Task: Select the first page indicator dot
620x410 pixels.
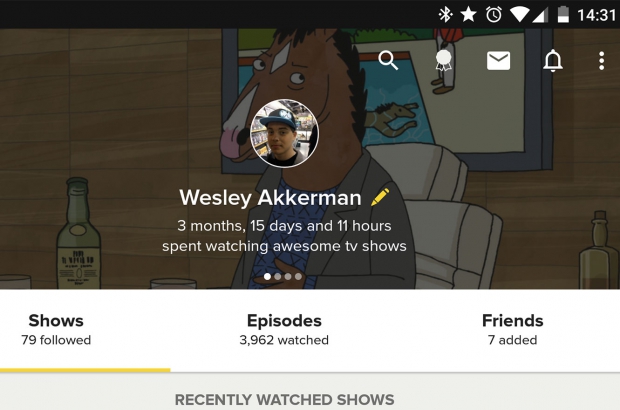Action: [x=268, y=277]
